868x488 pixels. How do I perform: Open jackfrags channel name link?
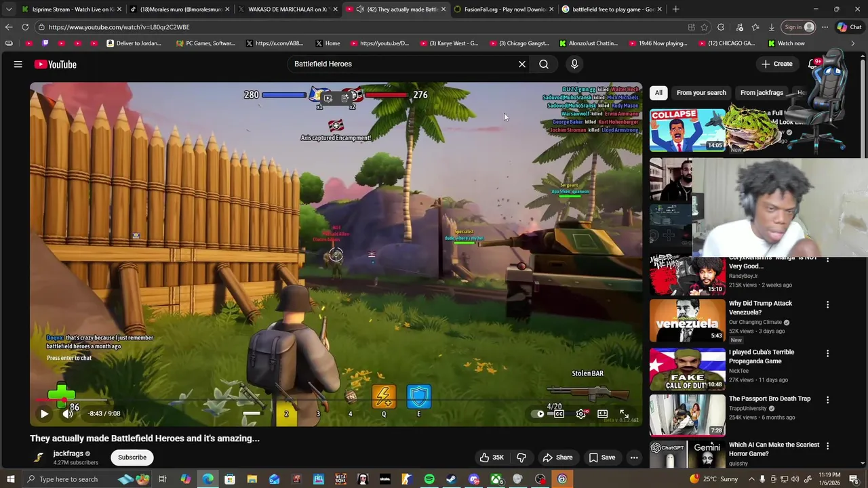tap(68, 453)
